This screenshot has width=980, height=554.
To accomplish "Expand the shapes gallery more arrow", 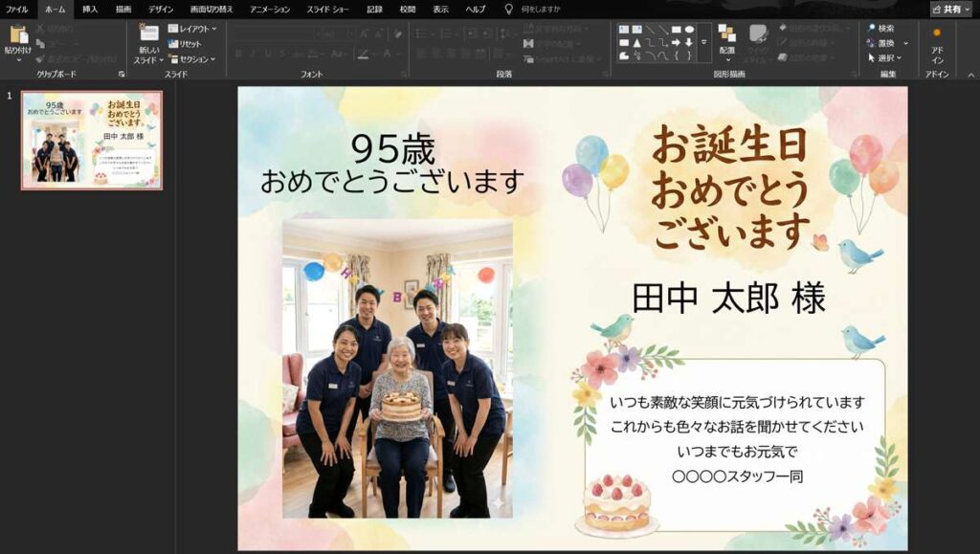I will pos(703,43).
